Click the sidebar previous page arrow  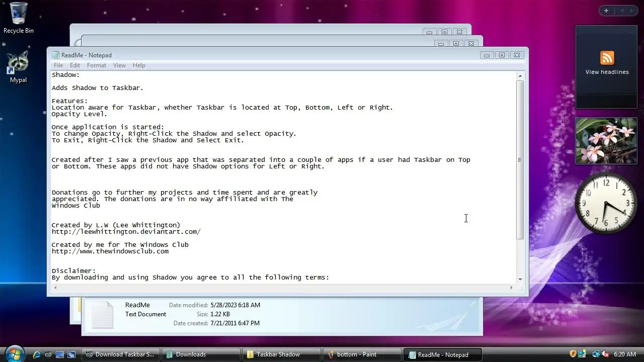tap(621, 11)
